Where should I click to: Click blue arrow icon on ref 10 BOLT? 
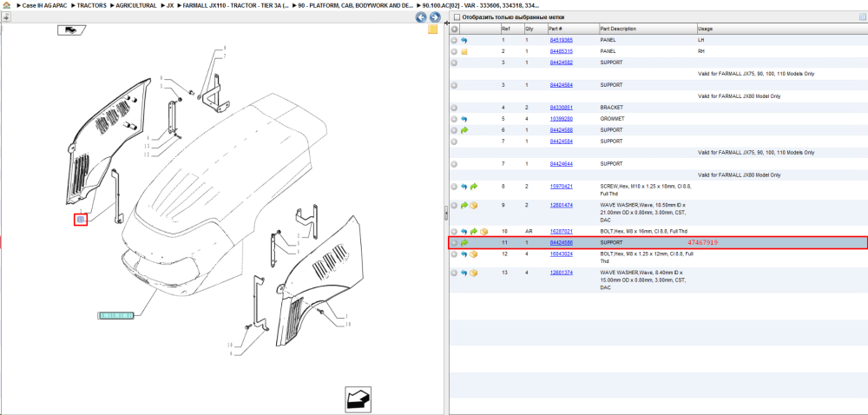(464, 231)
